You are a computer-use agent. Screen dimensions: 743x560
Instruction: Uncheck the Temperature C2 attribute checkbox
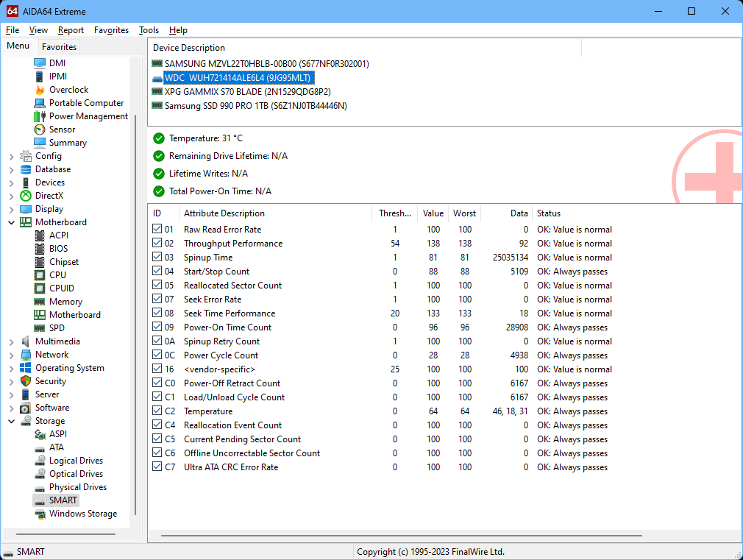pyautogui.click(x=157, y=411)
